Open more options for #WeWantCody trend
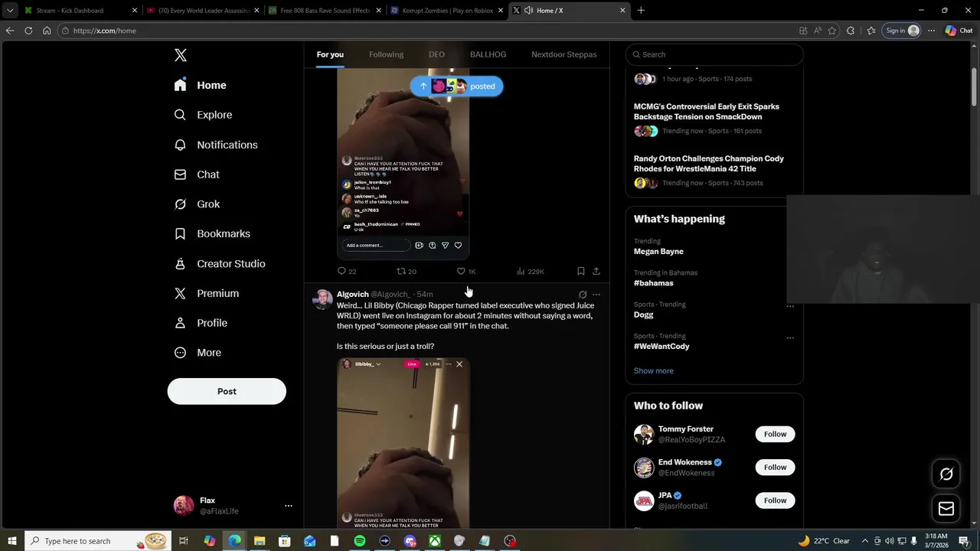This screenshot has height=551, width=980. 790,337
